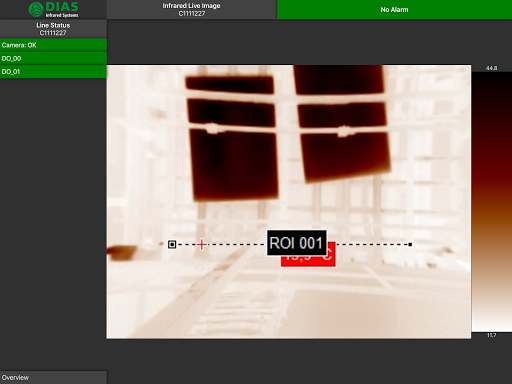Click the red crosshair hotspot marker
The width and height of the screenshot is (512, 384).
pos(201,245)
